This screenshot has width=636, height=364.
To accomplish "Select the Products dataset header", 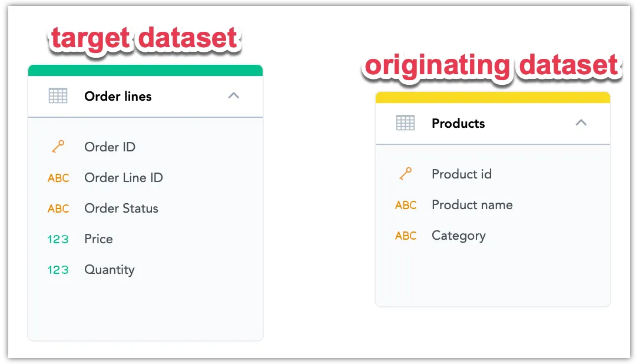I will [458, 123].
